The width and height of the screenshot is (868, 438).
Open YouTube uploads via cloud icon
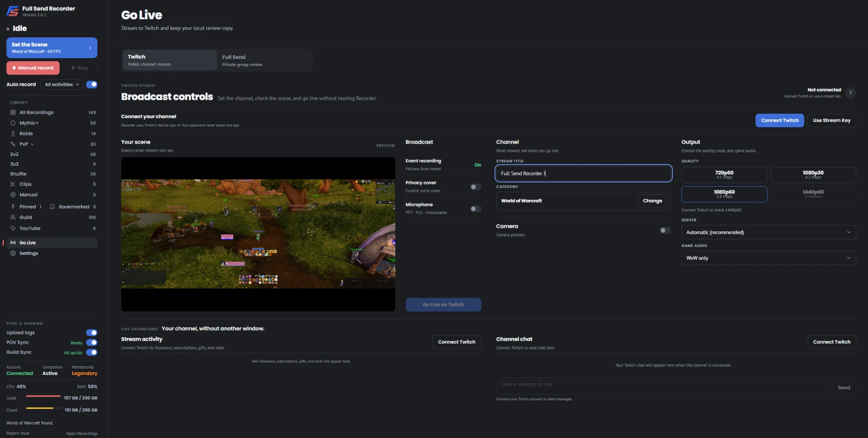13,228
